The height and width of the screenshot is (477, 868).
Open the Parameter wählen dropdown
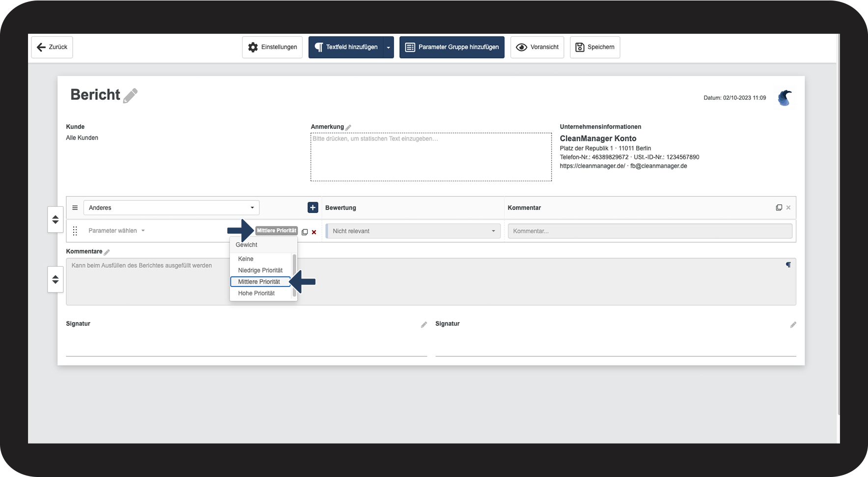point(116,231)
